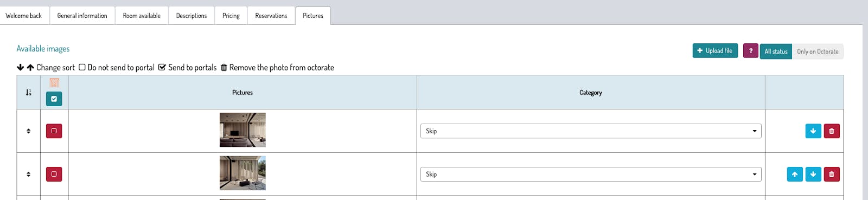The height and width of the screenshot is (200, 868).
Task: Grab the second row's sort handle
Action: 29,175
